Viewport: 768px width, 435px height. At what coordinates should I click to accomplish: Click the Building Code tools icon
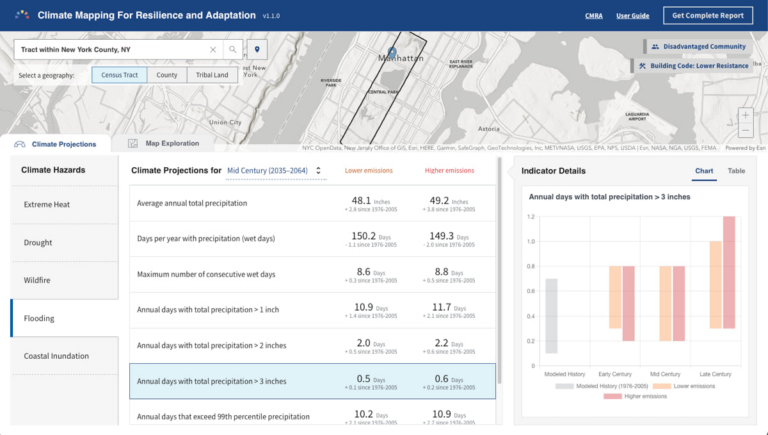[643, 66]
